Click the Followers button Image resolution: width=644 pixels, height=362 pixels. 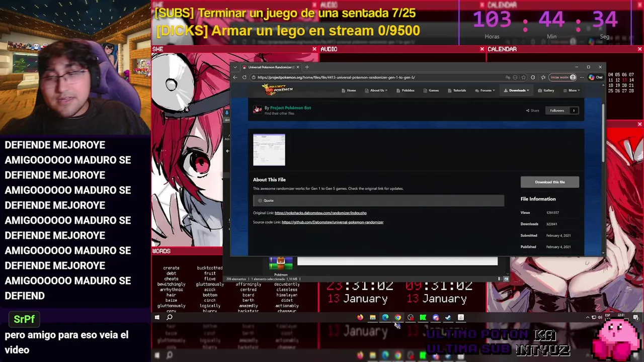pyautogui.click(x=562, y=111)
